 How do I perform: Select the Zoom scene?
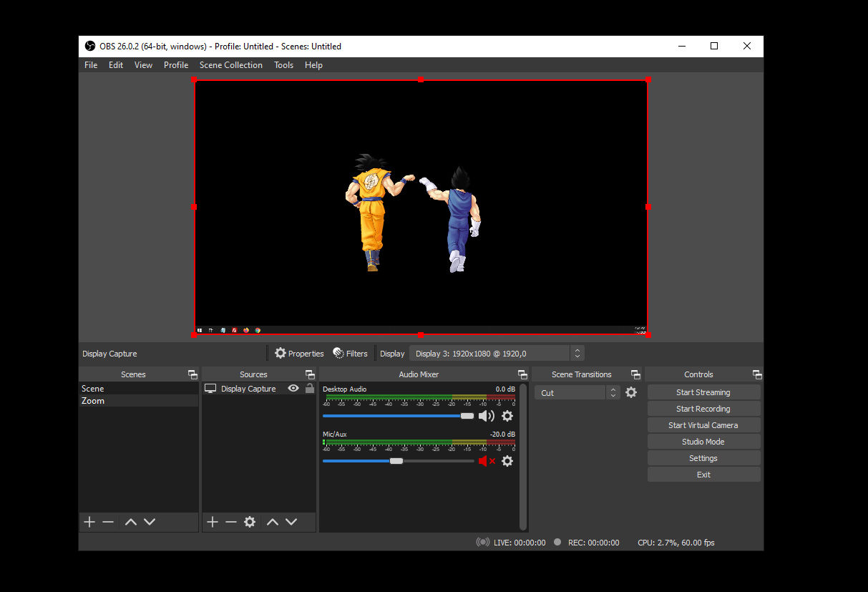pyautogui.click(x=93, y=401)
